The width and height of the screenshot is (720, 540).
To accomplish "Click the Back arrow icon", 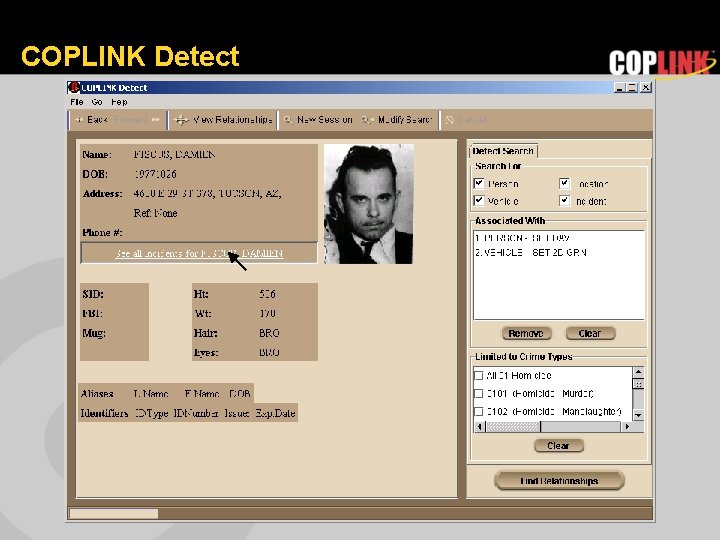I will tap(79, 120).
